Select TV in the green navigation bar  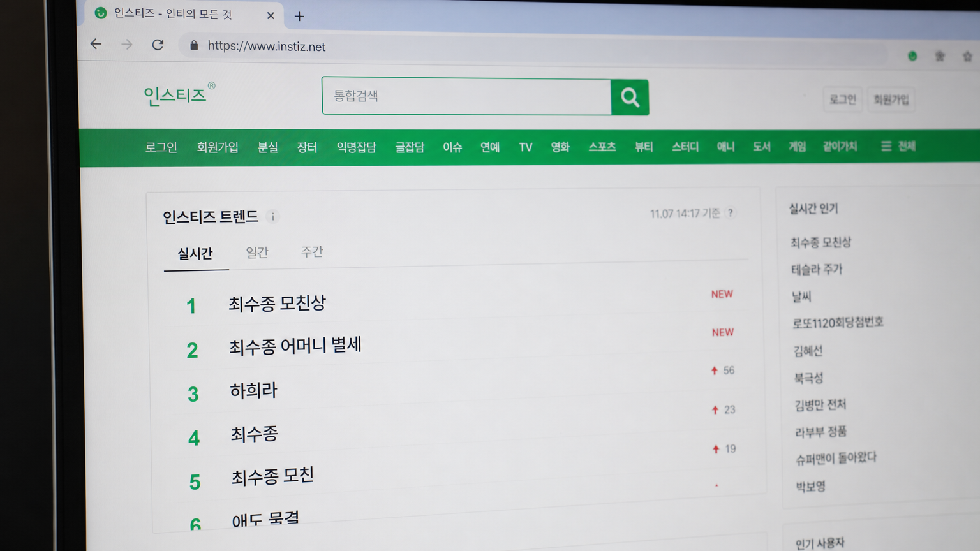click(526, 147)
